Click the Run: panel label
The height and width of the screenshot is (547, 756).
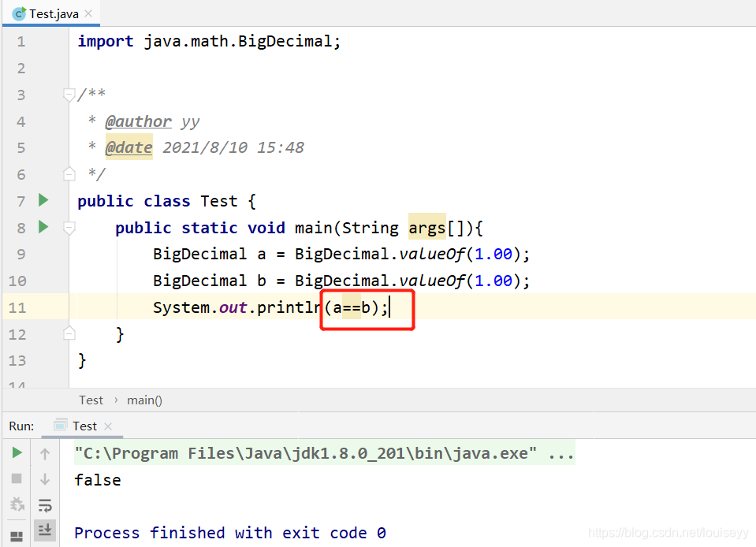(22, 426)
